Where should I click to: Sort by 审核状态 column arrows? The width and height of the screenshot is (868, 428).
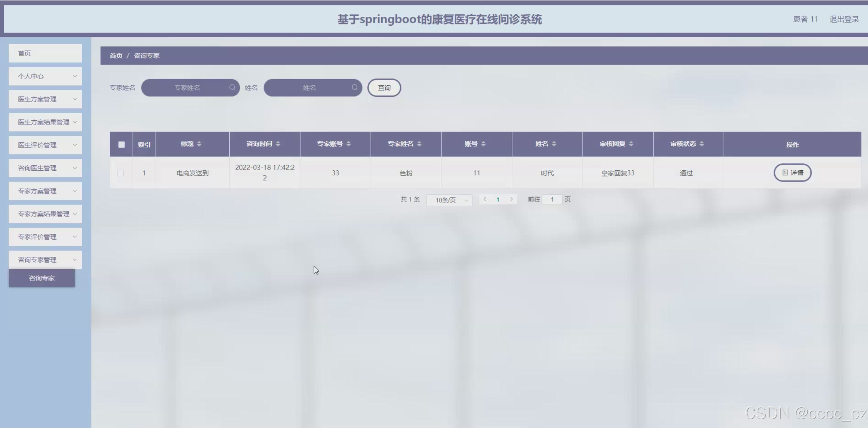click(x=702, y=144)
